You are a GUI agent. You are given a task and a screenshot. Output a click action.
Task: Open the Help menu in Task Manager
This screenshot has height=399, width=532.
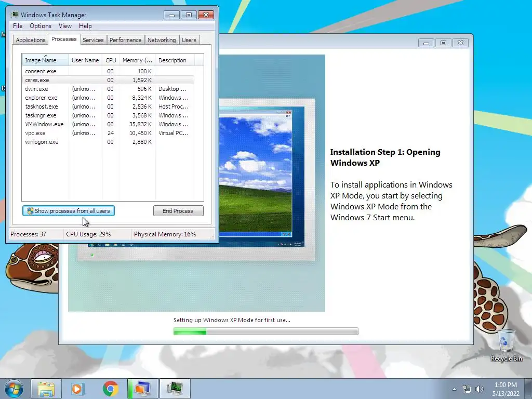(85, 26)
